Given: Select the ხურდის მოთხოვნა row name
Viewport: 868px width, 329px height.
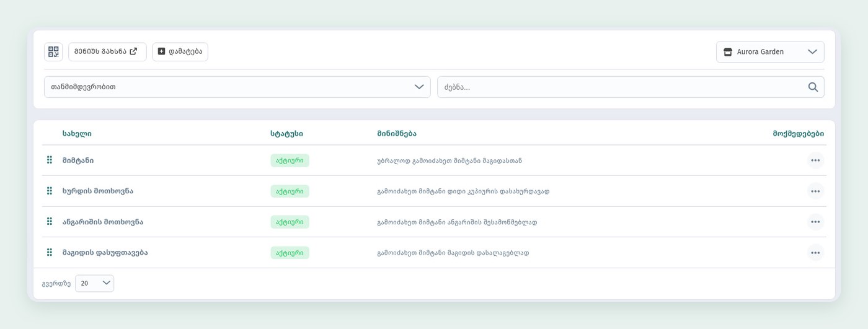Looking at the screenshot, I should (x=98, y=191).
